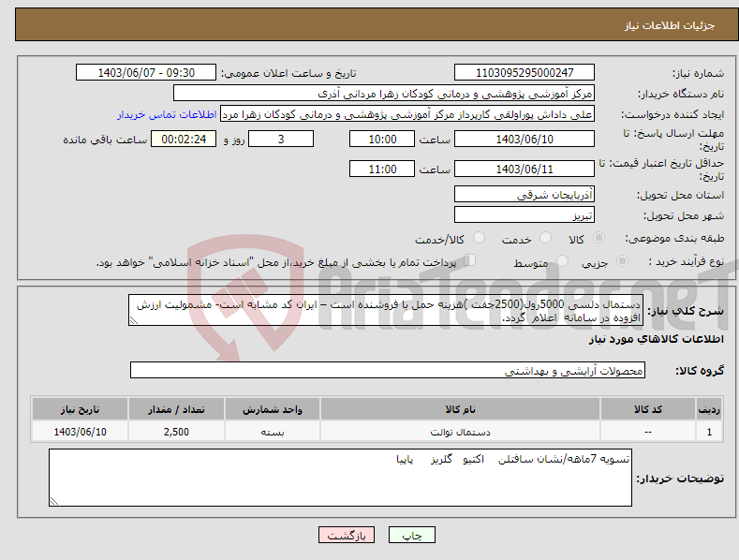Click the بازگشت back button

pyautogui.click(x=347, y=535)
